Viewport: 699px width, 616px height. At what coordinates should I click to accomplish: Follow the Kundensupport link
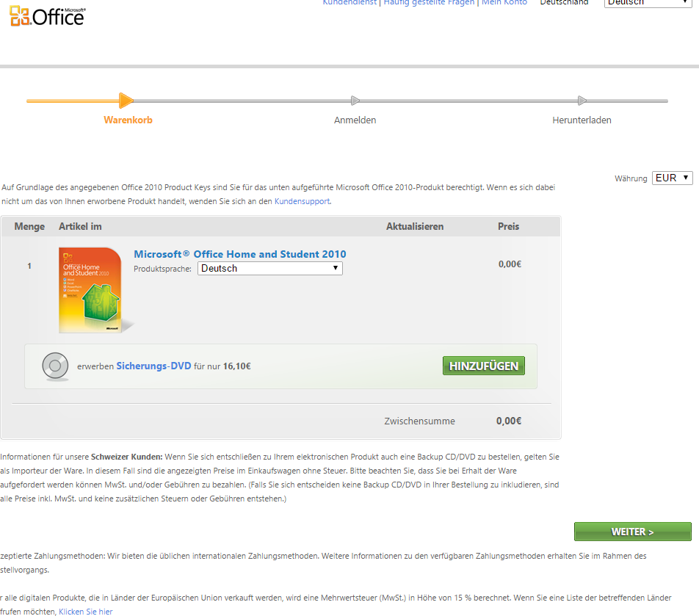302,201
